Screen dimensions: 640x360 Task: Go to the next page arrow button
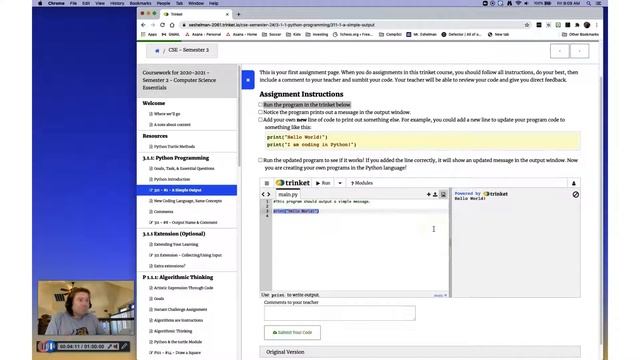tap(580, 51)
